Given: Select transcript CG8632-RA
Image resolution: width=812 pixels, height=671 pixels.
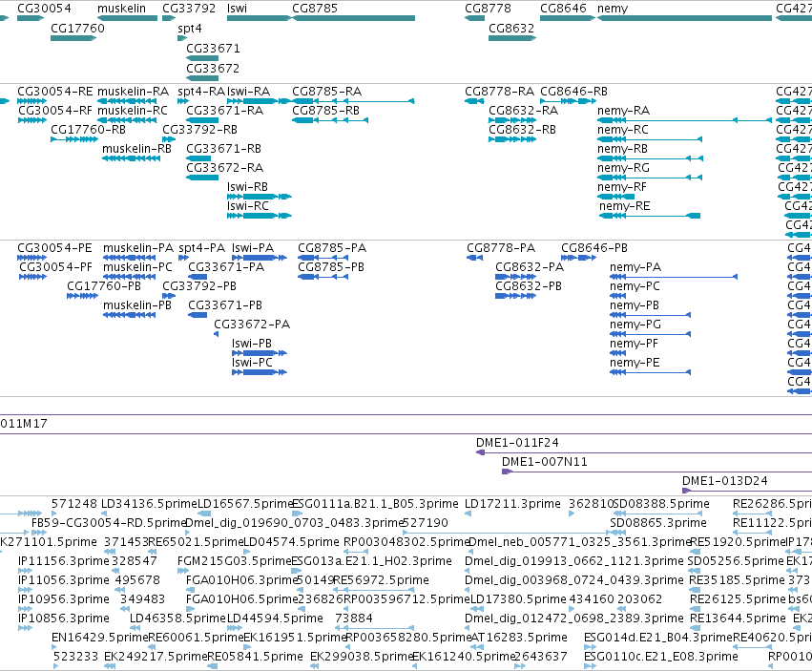Looking at the screenshot, I should (524, 111).
